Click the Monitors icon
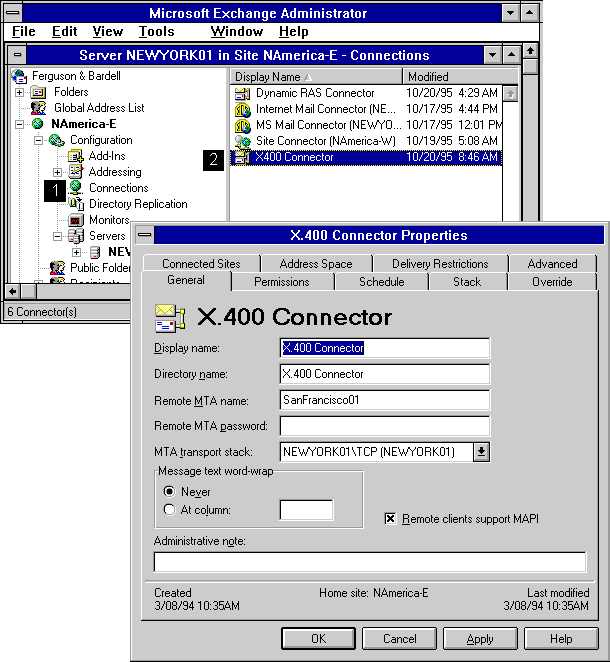 click(x=76, y=220)
